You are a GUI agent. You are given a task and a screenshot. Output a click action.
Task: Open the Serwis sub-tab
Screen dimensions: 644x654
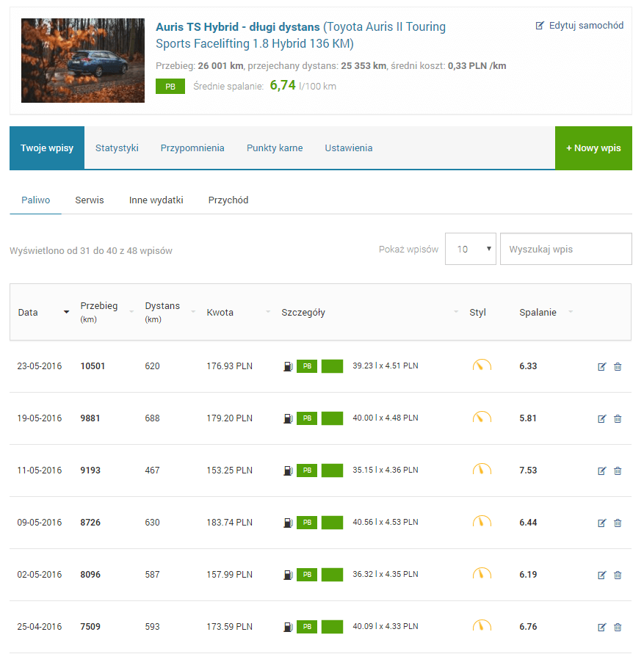pyautogui.click(x=90, y=200)
